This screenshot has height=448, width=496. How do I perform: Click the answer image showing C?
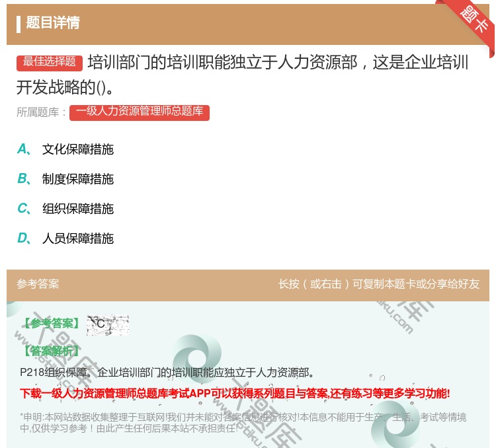pyautogui.click(x=108, y=324)
